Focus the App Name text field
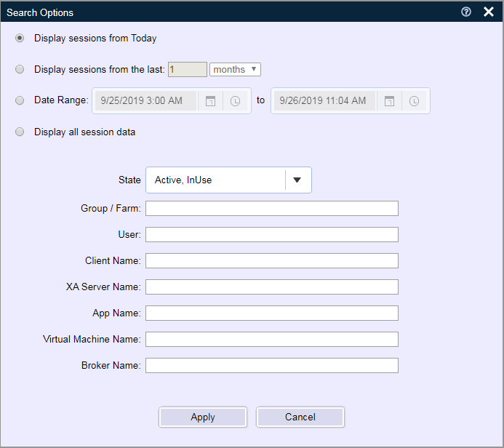The image size is (504, 448). click(272, 313)
